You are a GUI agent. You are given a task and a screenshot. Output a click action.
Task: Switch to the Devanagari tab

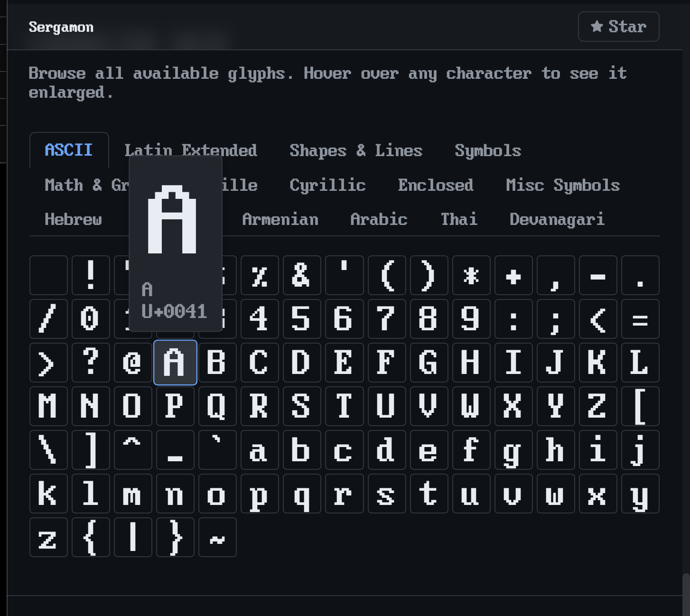click(x=557, y=219)
